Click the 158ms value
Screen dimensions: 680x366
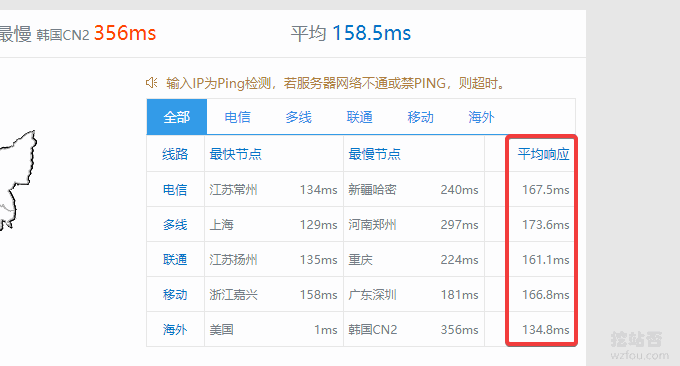[x=318, y=295]
